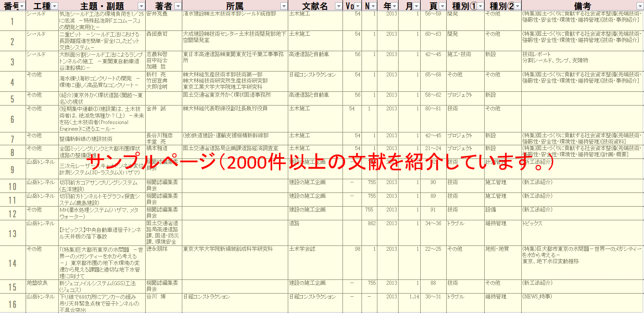Screen dimensions: 644x313
Task: Click the 地盤改良 cell in row 15
Action: coord(41,283)
